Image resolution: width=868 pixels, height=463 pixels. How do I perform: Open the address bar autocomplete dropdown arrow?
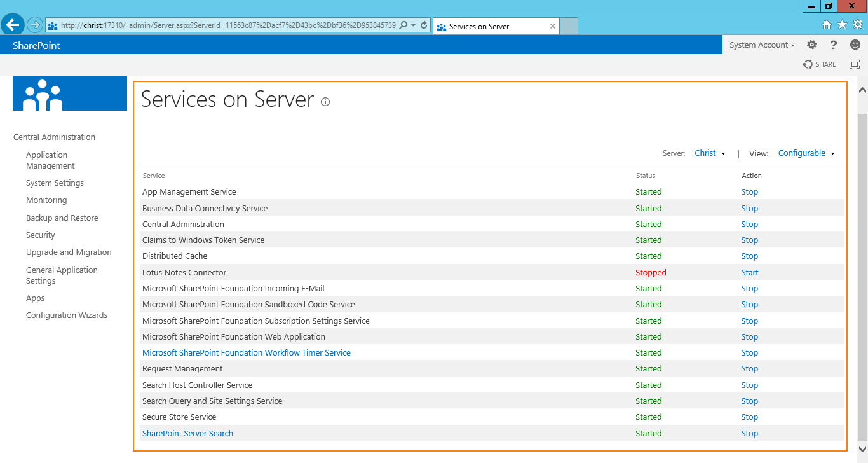[x=414, y=25]
